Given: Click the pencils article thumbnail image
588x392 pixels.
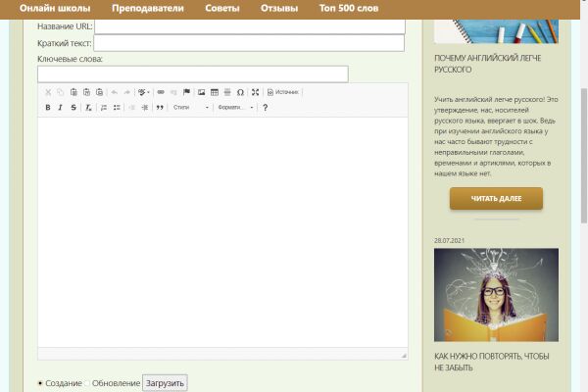Looking at the screenshot, I should click(x=496, y=31).
